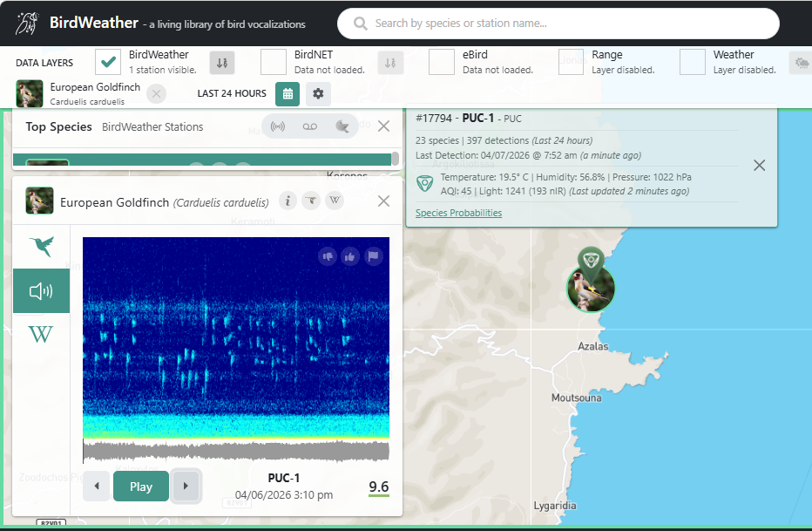Click the station marker pin on the map
The width and height of the screenshot is (812, 531).
(591, 260)
